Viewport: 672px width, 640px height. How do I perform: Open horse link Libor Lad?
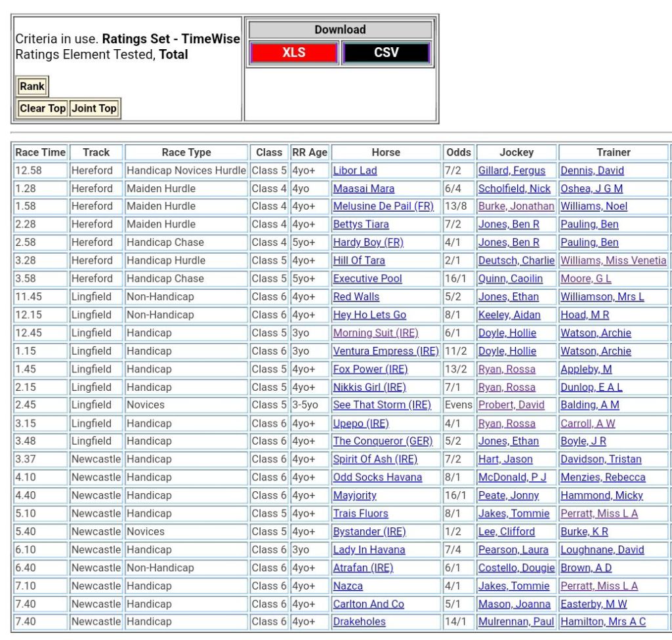pos(354,170)
